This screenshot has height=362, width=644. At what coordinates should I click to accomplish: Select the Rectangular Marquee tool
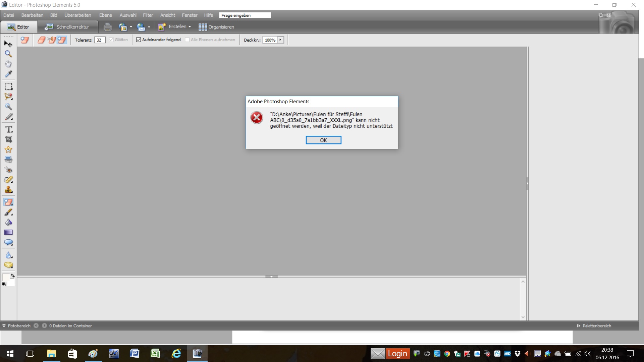click(8, 86)
